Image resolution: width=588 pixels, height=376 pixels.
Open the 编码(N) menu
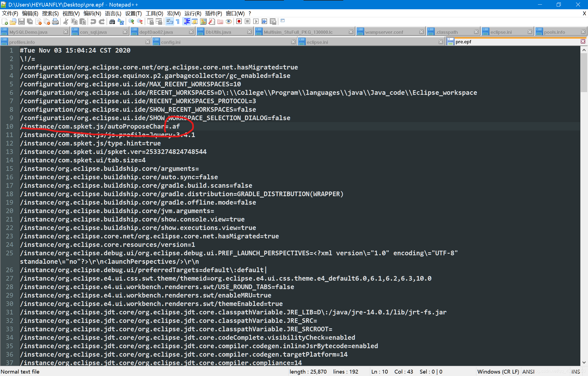(x=92, y=14)
